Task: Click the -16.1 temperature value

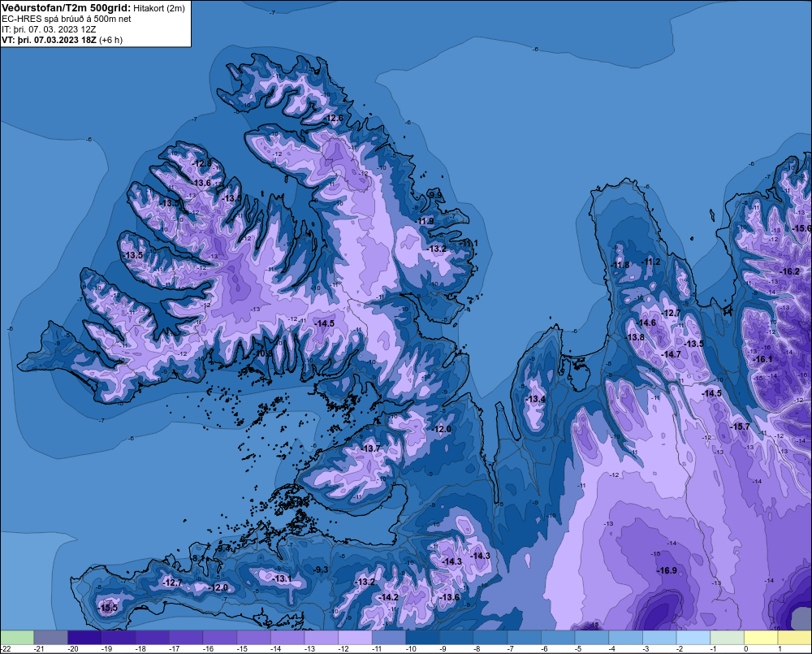Action: pyautogui.click(x=762, y=359)
